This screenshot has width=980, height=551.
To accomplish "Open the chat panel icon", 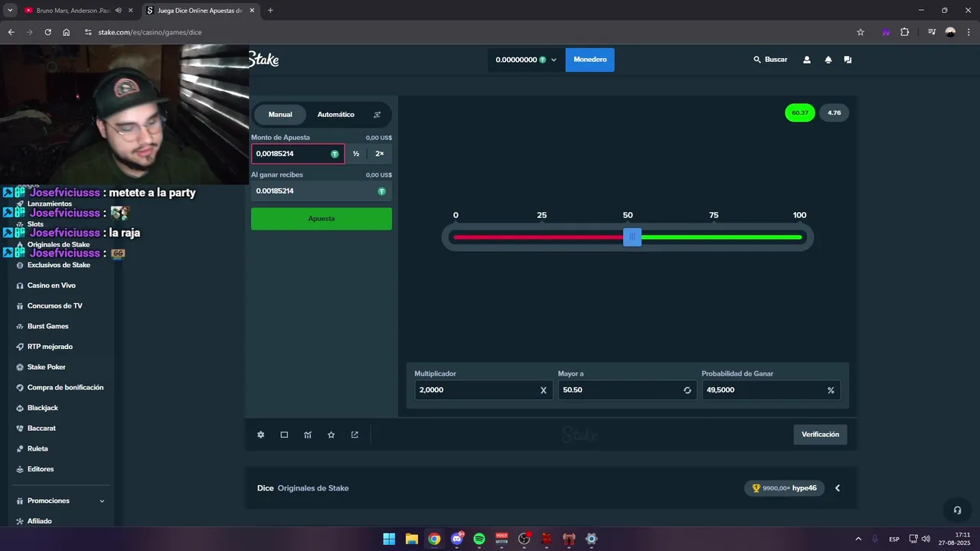I will point(848,60).
